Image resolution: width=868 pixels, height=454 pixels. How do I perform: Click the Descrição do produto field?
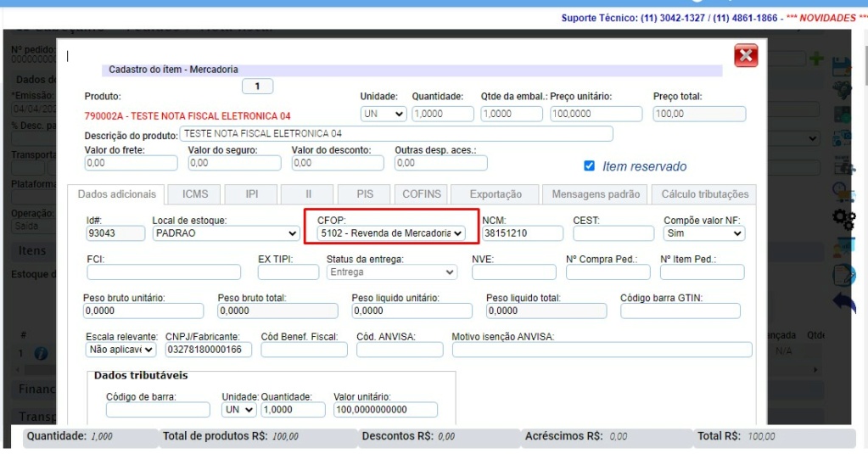(x=396, y=134)
